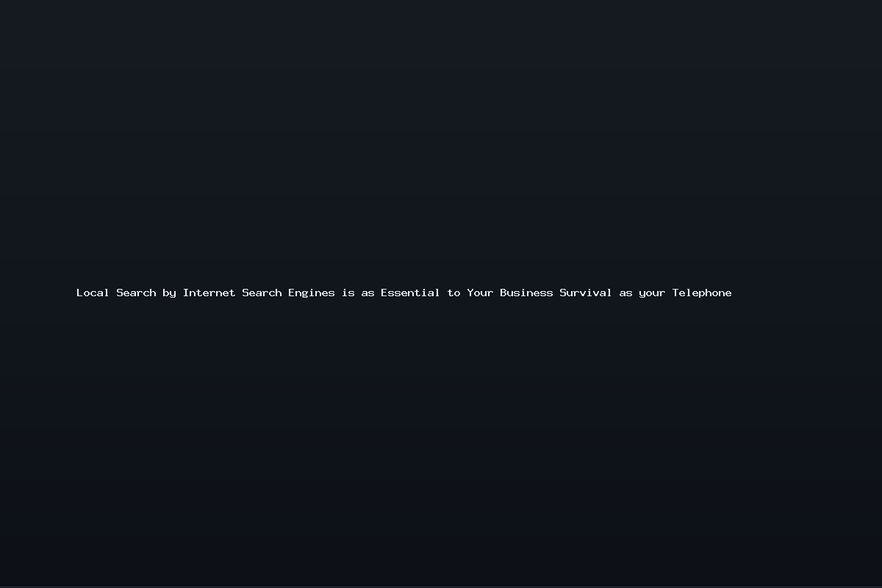Click the word 'Survival' in the headline

click(586, 293)
